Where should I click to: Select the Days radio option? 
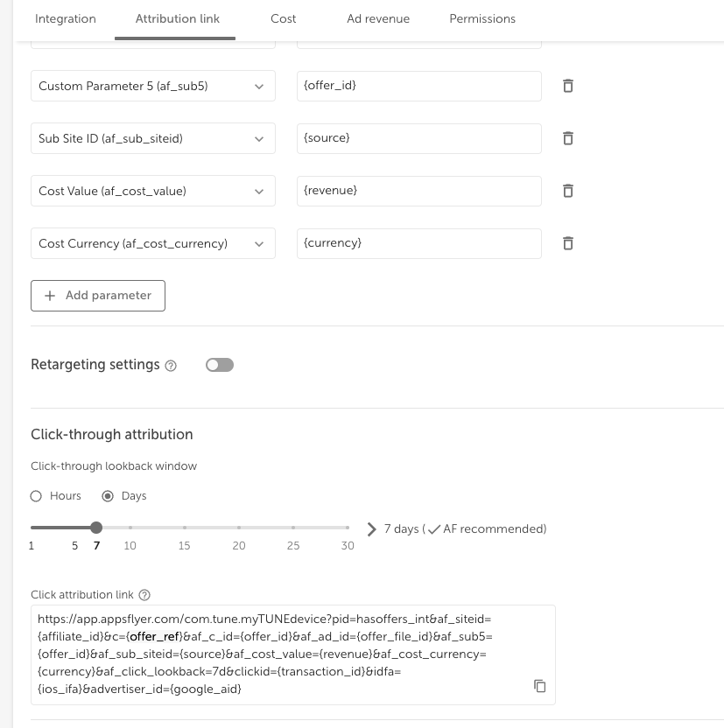pyautogui.click(x=108, y=496)
